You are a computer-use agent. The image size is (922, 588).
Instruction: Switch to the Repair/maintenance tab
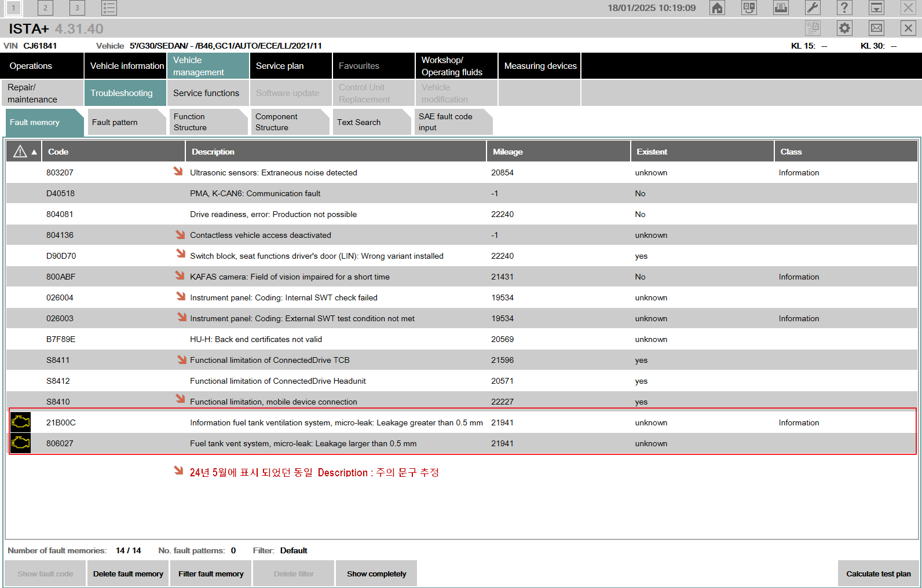[42, 93]
